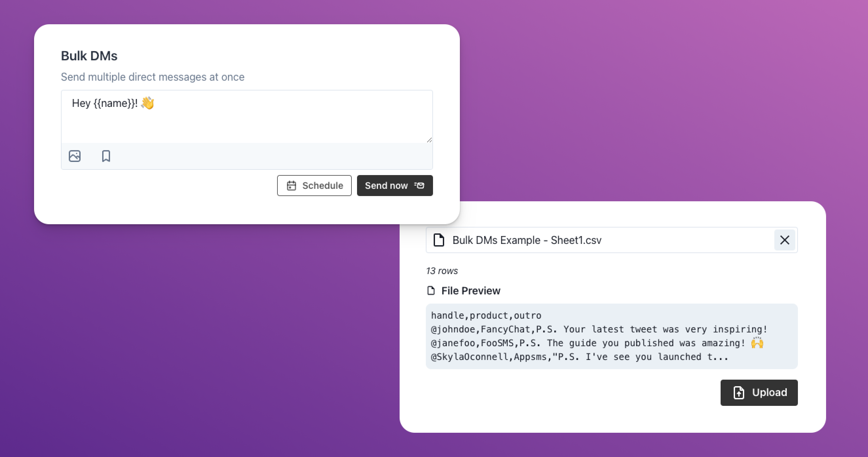Click the 13 rows label
Viewport: 868px width, 457px height.
[x=442, y=271]
